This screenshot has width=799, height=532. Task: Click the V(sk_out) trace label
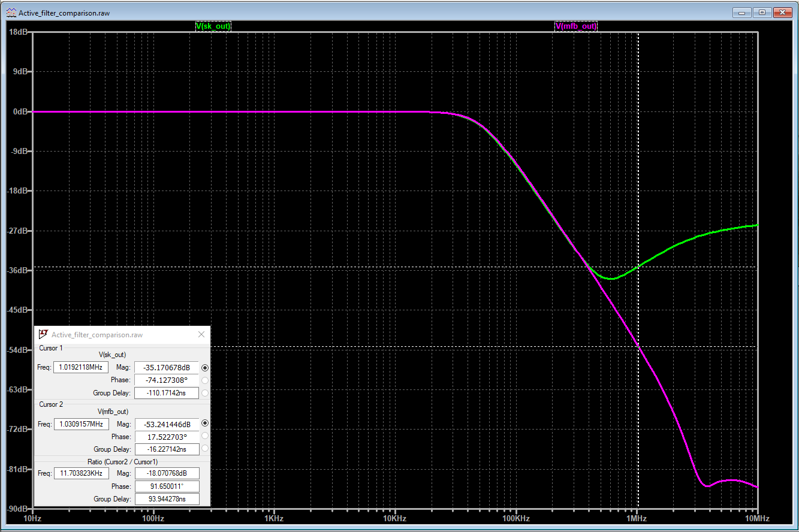(213, 26)
